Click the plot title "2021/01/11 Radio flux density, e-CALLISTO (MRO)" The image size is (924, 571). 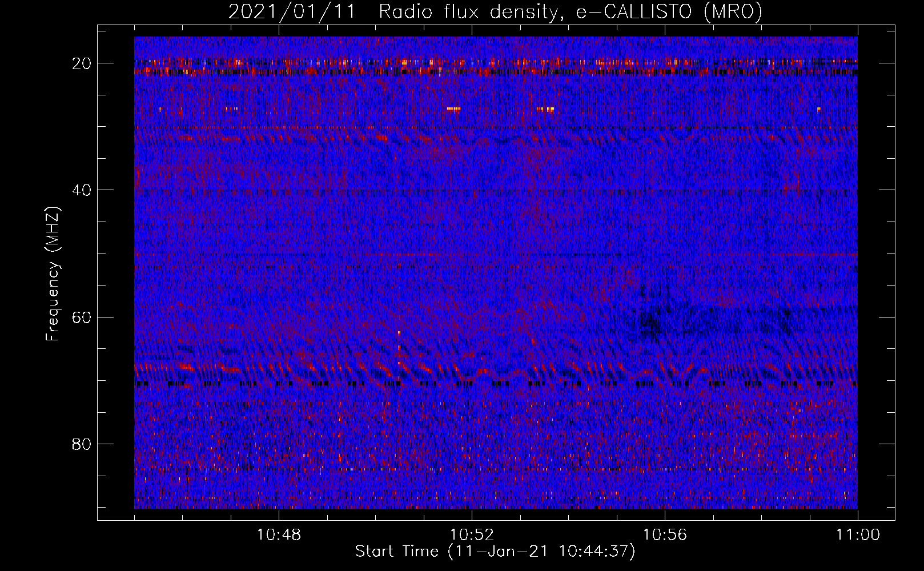pos(495,11)
